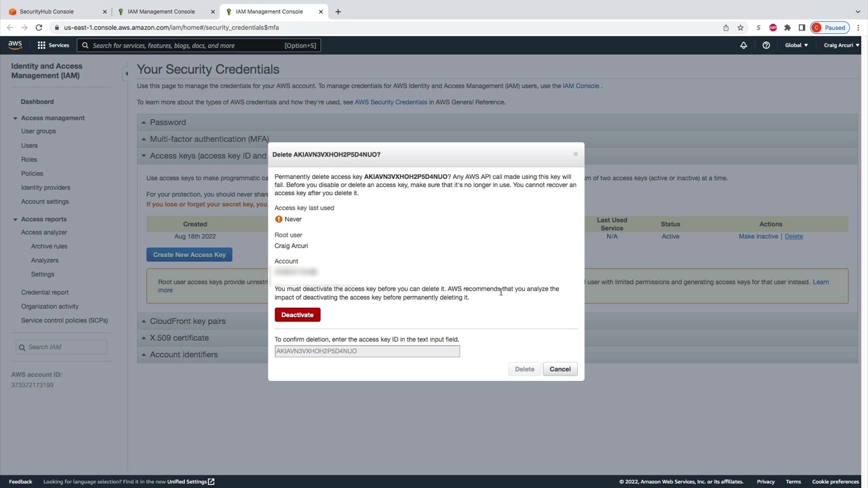Go back in browser history
The width and height of the screenshot is (868, 488).
coord(9,28)
